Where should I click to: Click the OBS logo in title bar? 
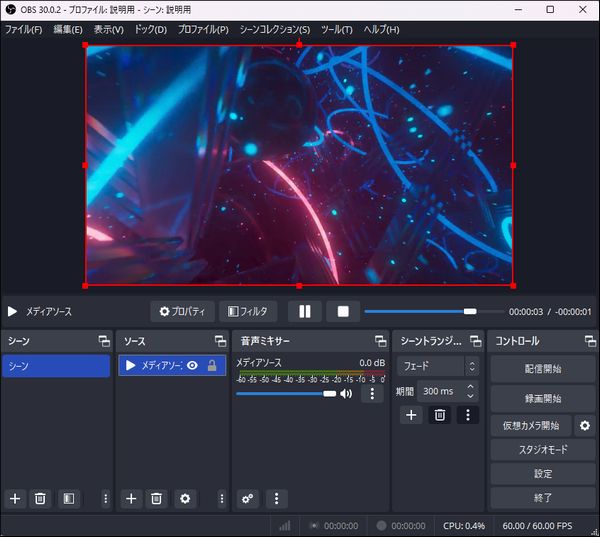pos(11,10)
